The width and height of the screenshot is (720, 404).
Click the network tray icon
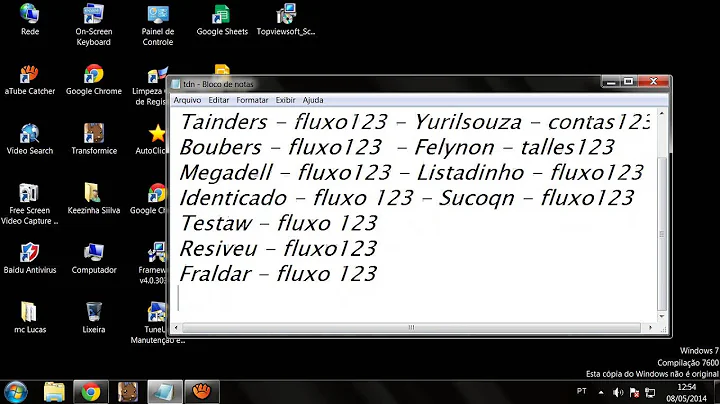coord(650,393)
